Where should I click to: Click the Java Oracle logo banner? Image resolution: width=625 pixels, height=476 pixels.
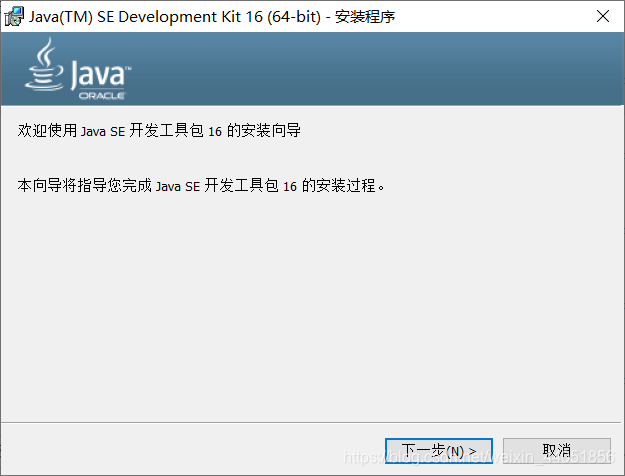(x=78, y=69)
